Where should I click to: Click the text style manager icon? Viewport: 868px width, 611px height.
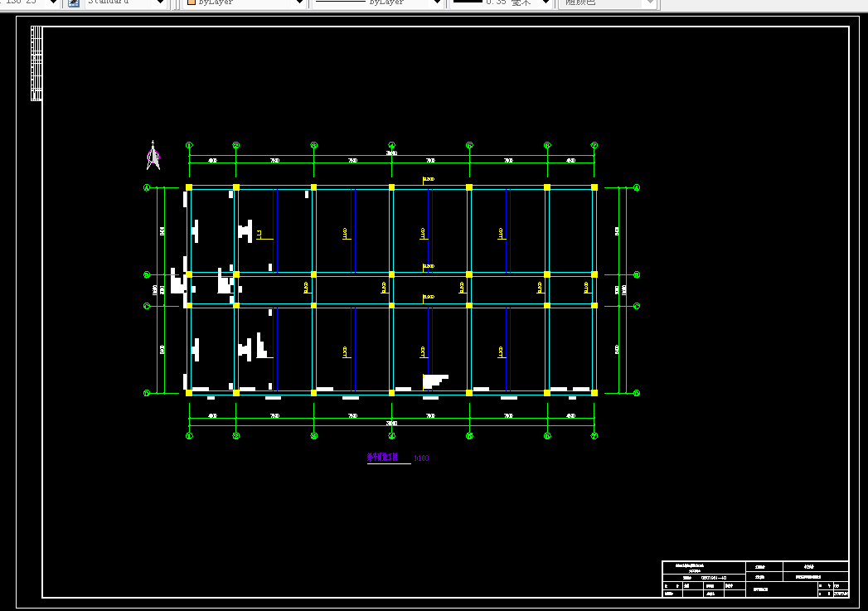click(74, 2)
